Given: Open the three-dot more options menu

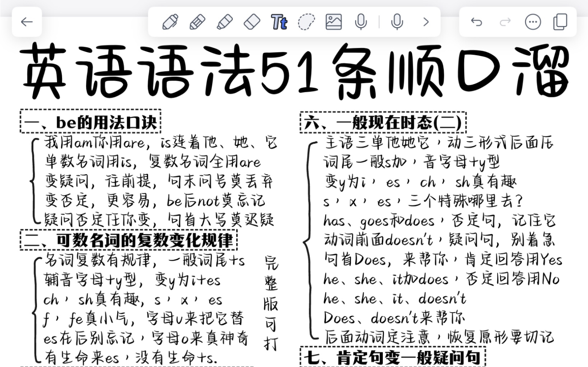Looking at the screenshot, I should tap(533, 22).
